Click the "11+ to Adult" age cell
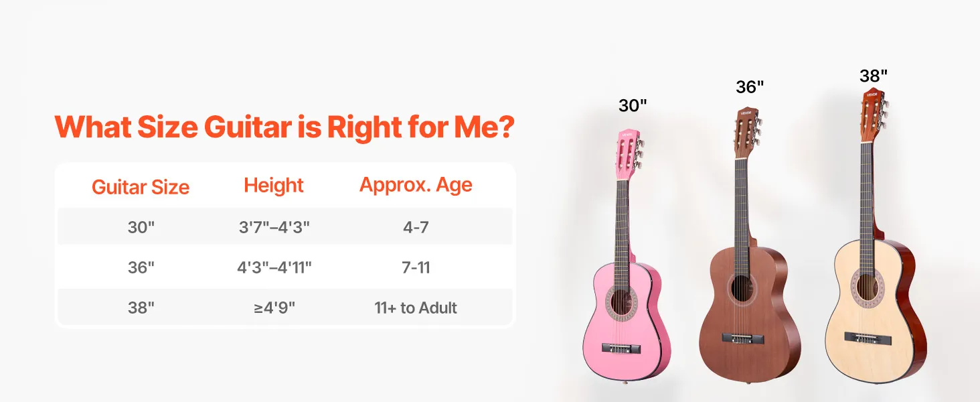 coord(416,308)
